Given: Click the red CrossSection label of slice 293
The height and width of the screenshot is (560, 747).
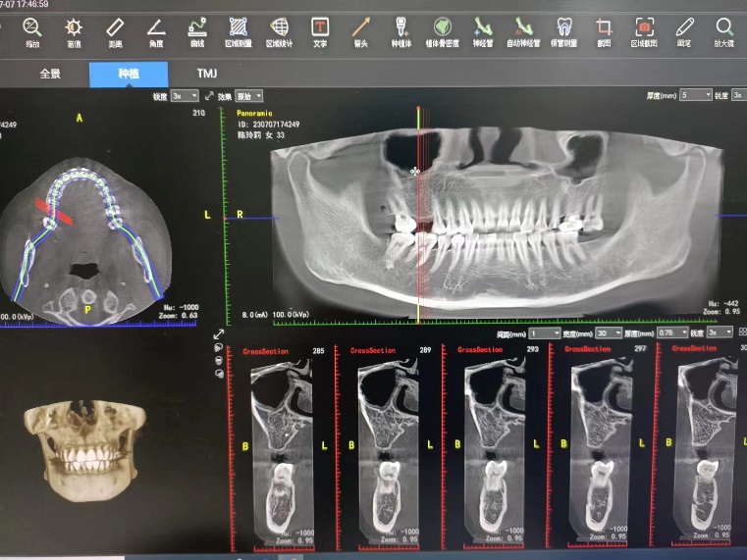Looking at the screenshot, I should tap(480, 350).
